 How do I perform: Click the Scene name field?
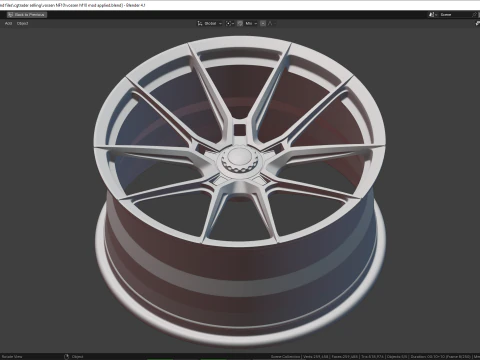click(455, 15)
